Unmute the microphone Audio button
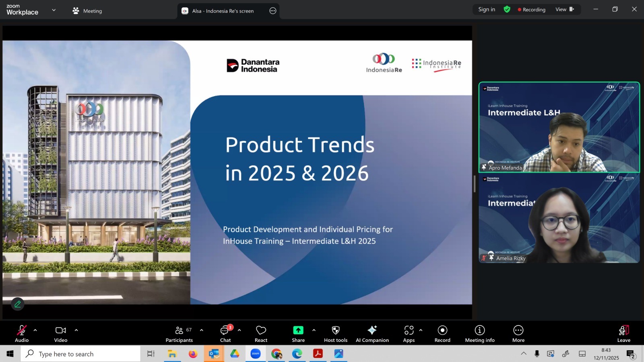The image size is (644, 362). point(22,330)
